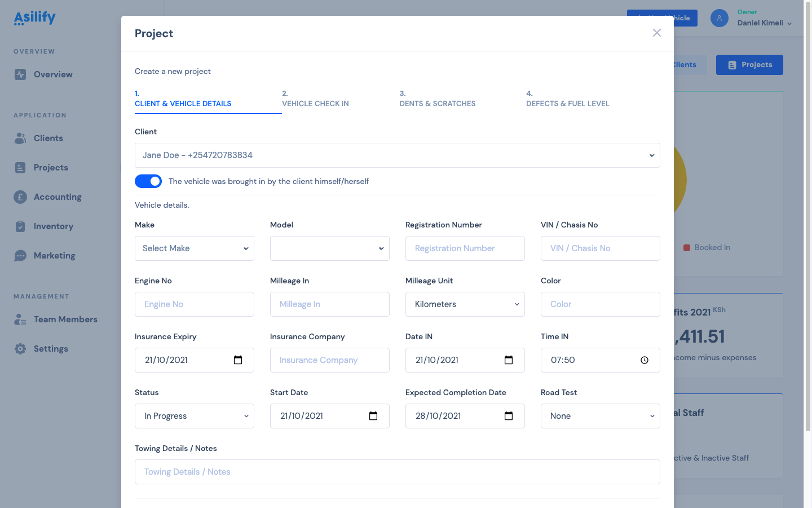
Task: Click the Settings gear icon in sidebar
Action: pos(20,349)
